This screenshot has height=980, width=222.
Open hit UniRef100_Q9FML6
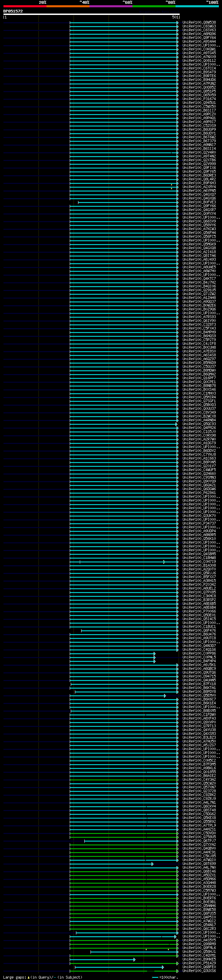[x=199, y=948]
